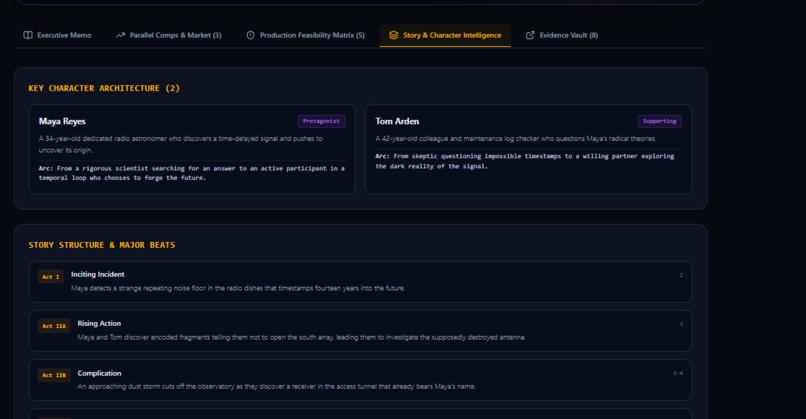Screen dimensions: 806x419
Task: Click the Act I badge
Action: click(x=50, y=277)
